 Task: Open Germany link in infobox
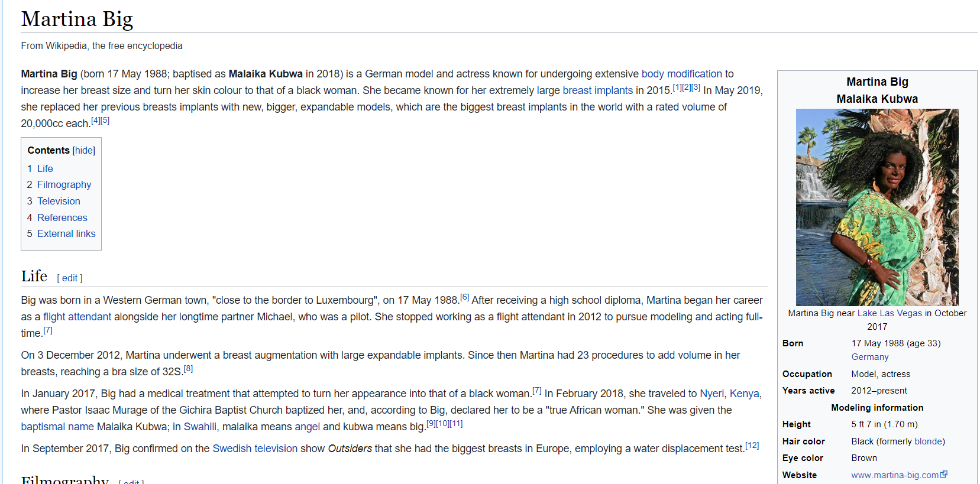(x=869, y=357)
